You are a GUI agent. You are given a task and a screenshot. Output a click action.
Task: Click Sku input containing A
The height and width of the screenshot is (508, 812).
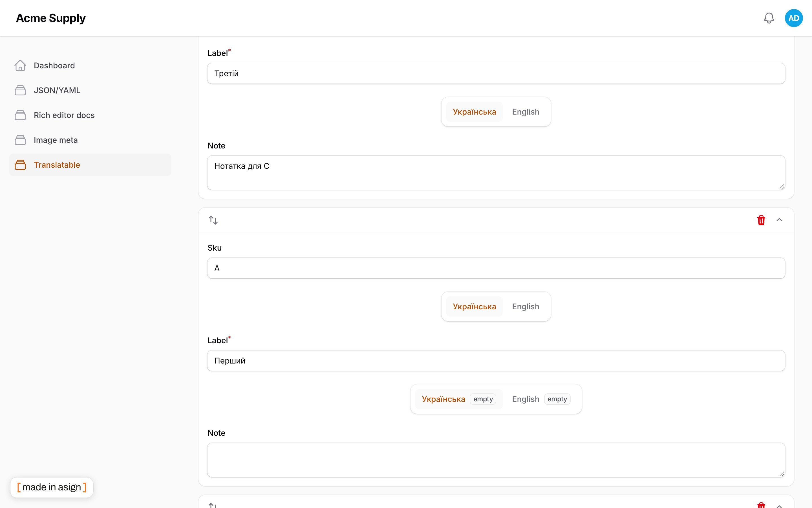496,268
